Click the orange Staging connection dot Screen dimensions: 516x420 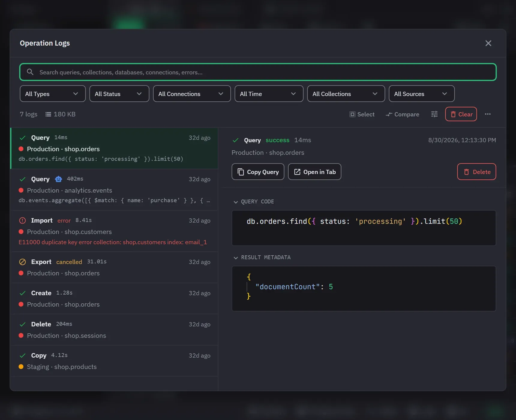(21, 367)
